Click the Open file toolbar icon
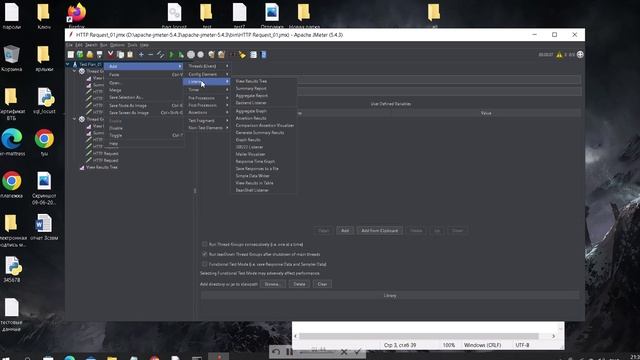Viewport: 640px width, 360px height. [x=90, y=55]
